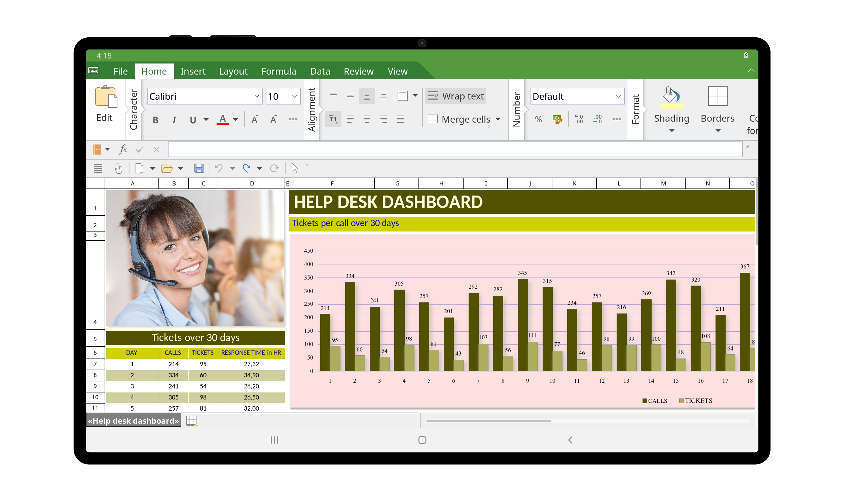
Task: Toggle the Wrap text option
Action: click(x=455, y=96)
